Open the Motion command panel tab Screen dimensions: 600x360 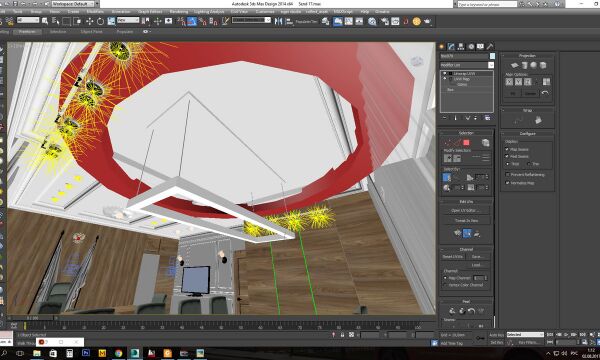(x=471, y=46)
